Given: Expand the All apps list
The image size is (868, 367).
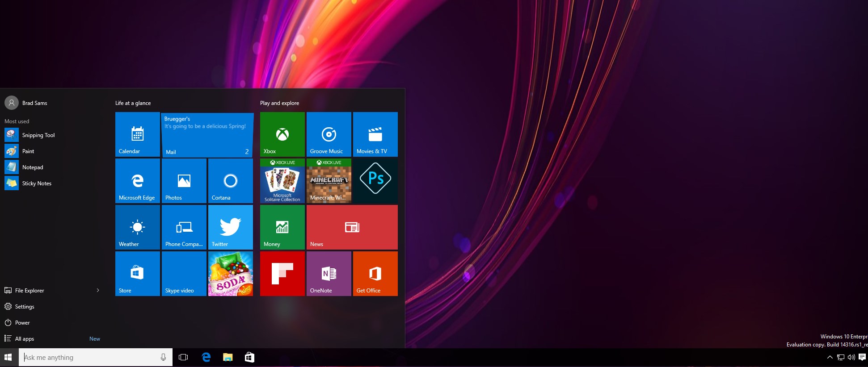Looking at the screenshot, I should coord(25,339).
